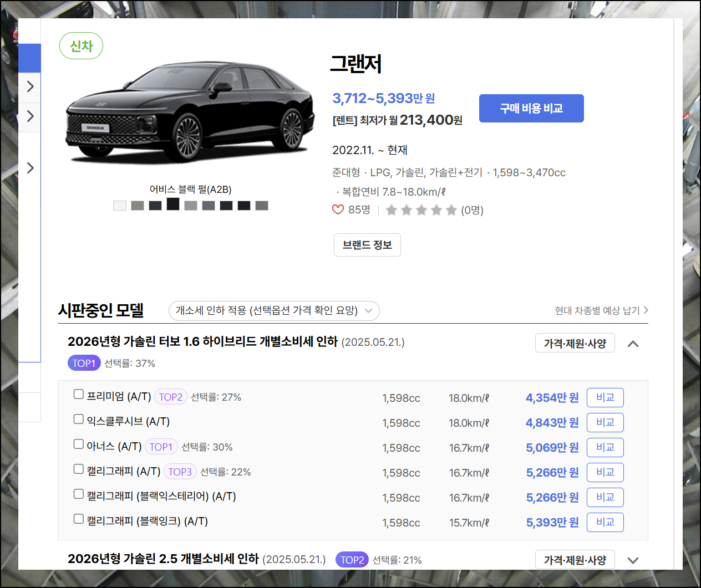Viewport: 701px width, 588px height.
Task: Collapse the 가솔린 터보 1.6 하이브리드 section
Action: point(633,344)
